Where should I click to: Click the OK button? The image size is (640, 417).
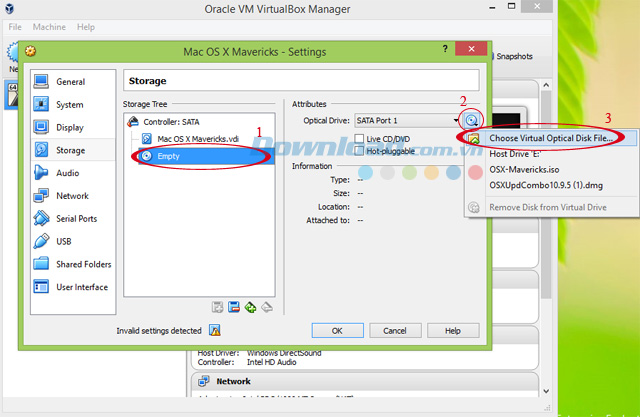coord(338,330)
